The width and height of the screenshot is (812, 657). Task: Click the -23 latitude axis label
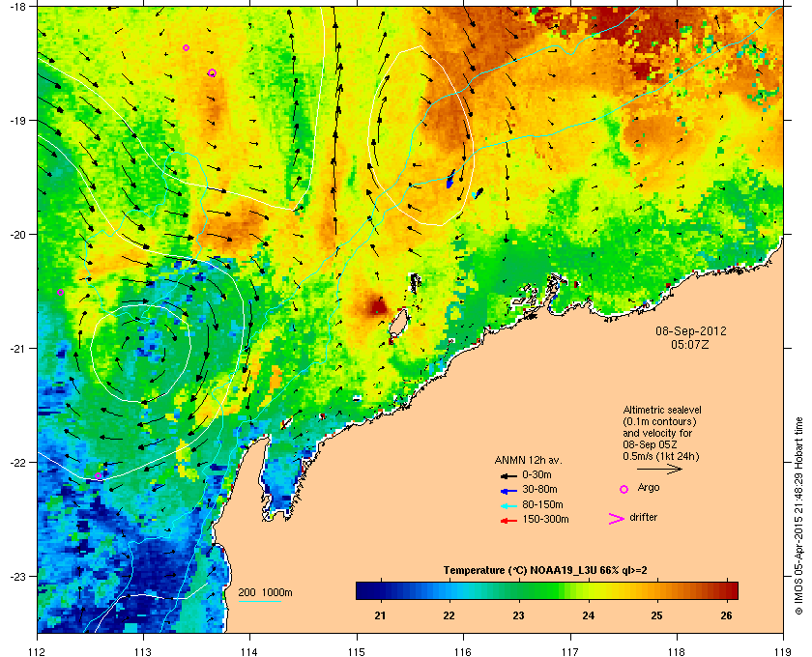[x=19, y=576]
